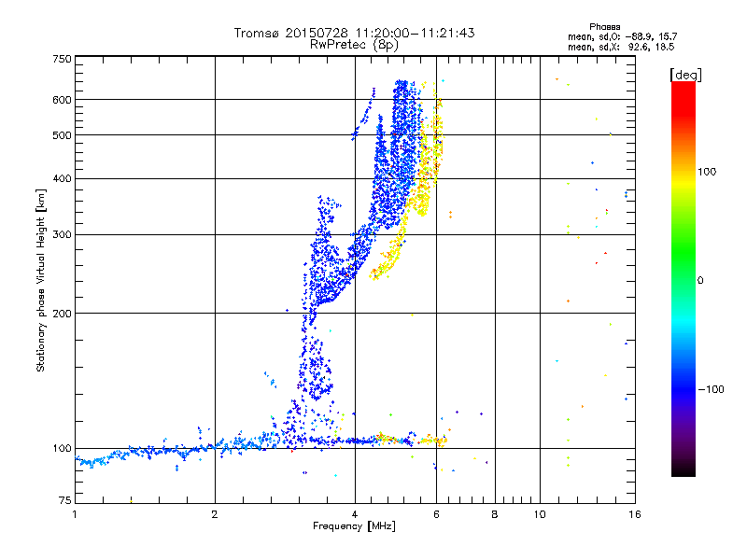Click the x-axis tick label '8'

click(495, 514)
